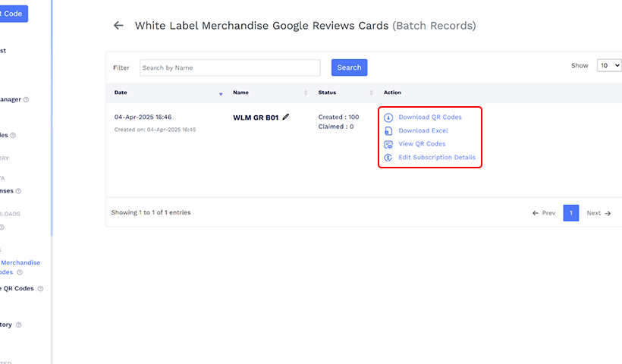Open White Label Merchandise sidebar menu item
The width and height of the screenshot is (622, 364).
pos(20,263)
